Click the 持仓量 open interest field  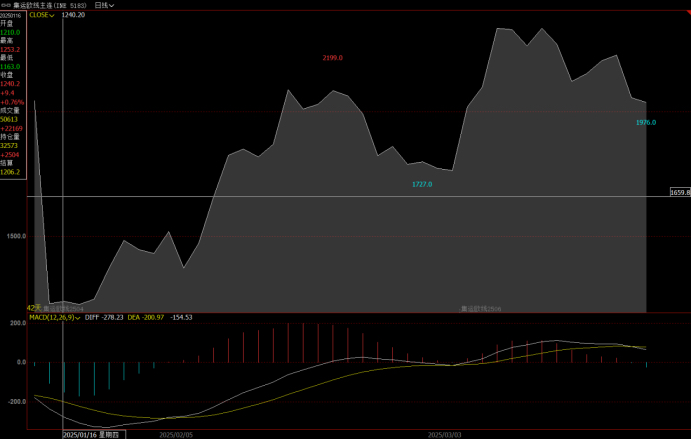coord(9,137)
